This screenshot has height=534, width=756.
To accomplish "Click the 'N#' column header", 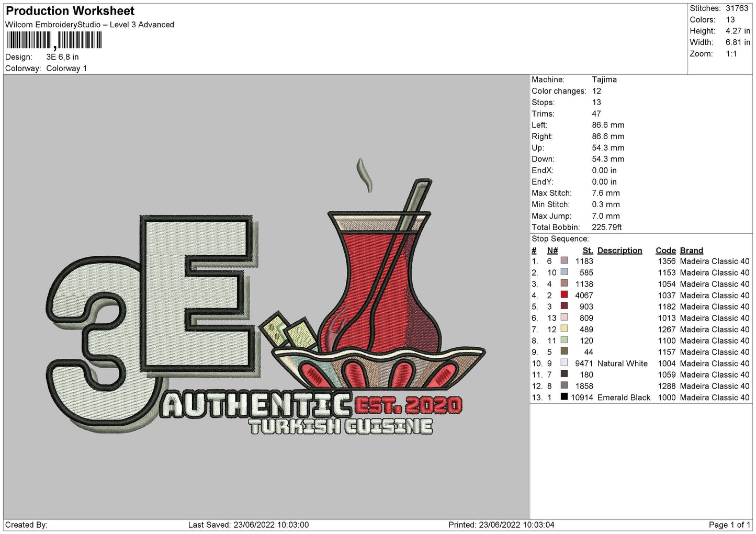I will click(x=552, y=251).
